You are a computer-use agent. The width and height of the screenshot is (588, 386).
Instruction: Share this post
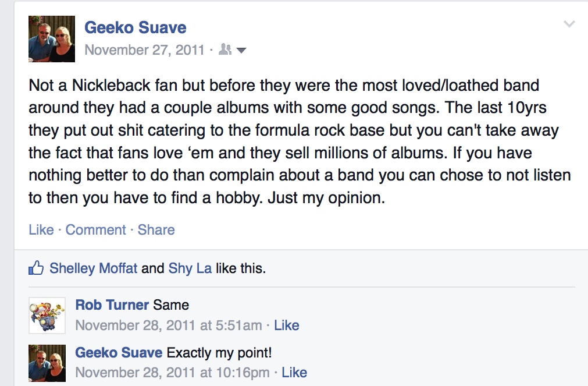[156, 230]
